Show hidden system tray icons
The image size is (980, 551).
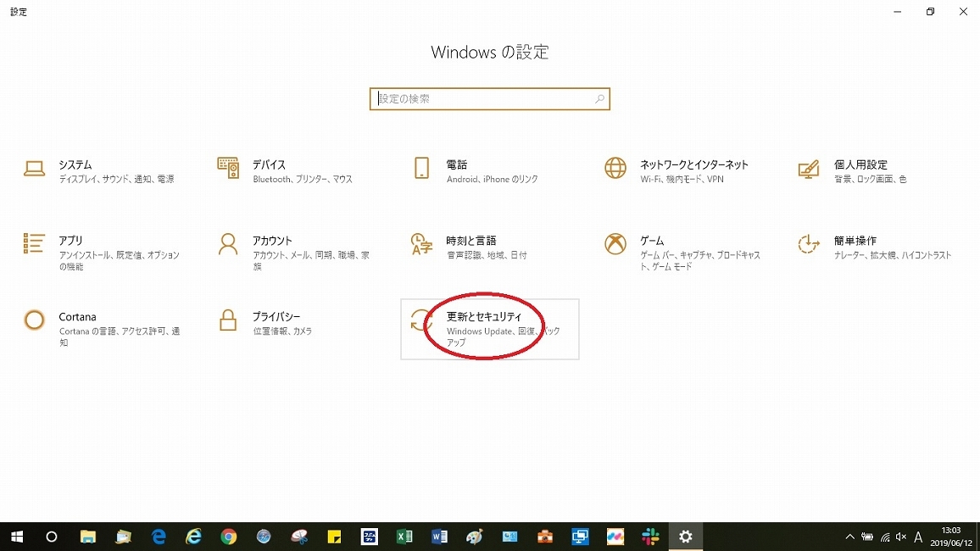point(850,537)
